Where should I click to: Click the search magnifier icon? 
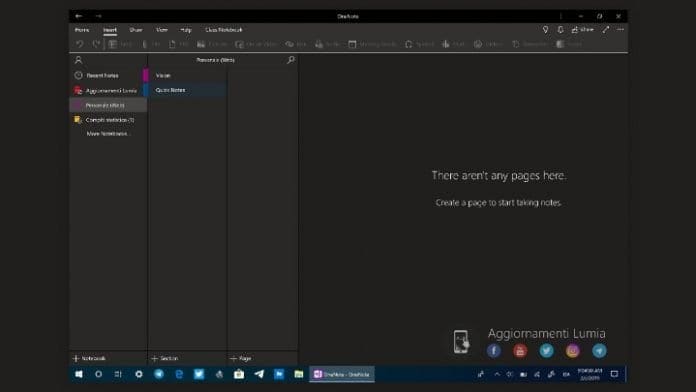click(x=291, y=59)
